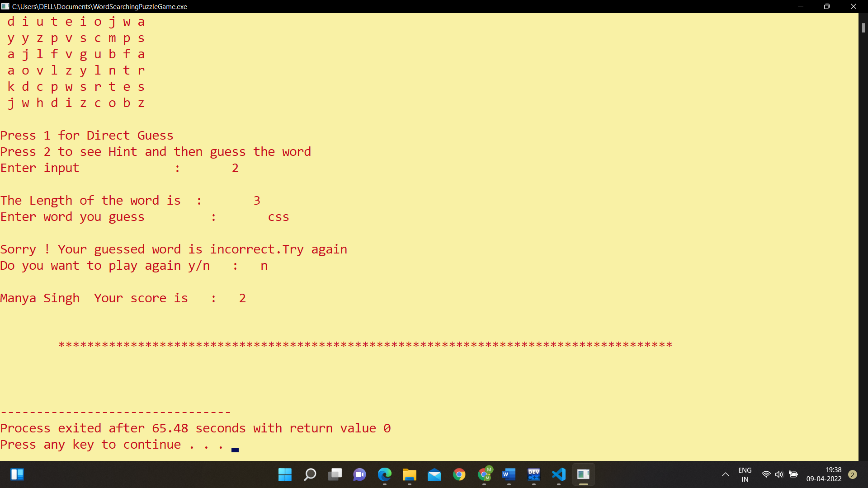The height and width of the screenshot is (488, 868).
Task: Open Microsoft Edge from the taskbar
Action: coord(384,474)
